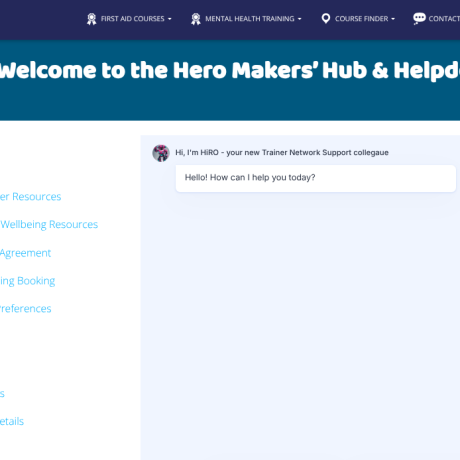Click the 'Hello! How can I help you today?' message bubble
Screen dimensions: 460x460
(x=316, y=178)
